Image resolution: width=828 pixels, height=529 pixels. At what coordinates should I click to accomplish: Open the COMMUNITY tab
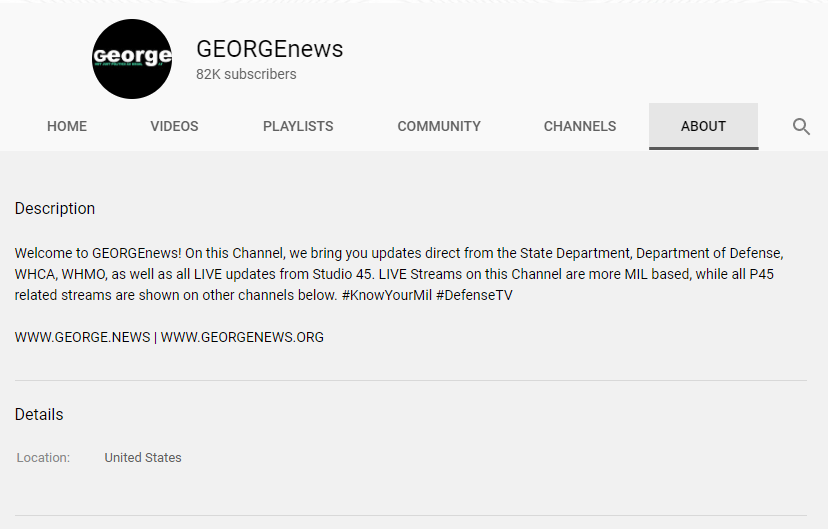click(x=439, y=126)
